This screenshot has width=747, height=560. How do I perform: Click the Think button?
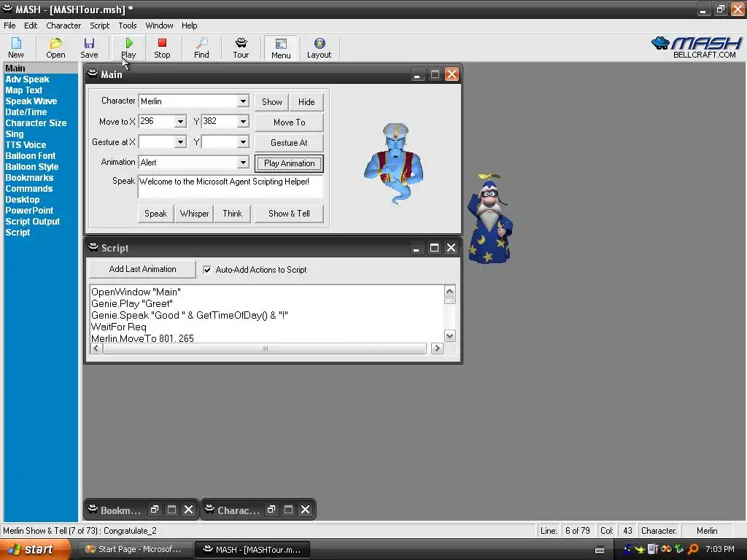click(233, 214)
